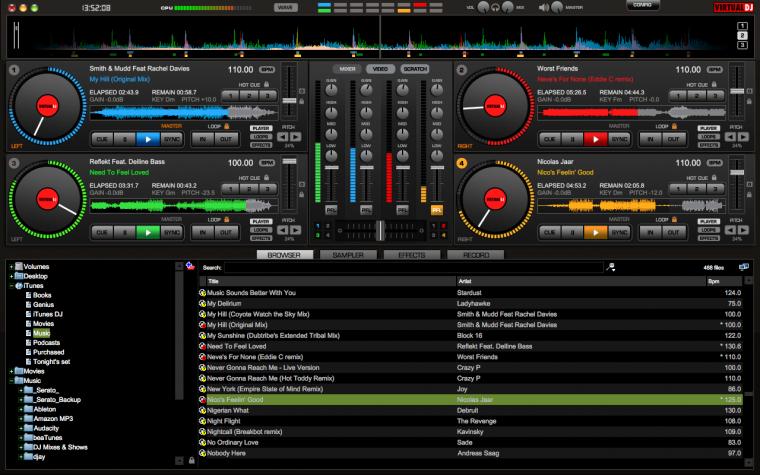Click the play button on deck 1
This screenshot has width=760, height=475.
(x=148, y=139)
